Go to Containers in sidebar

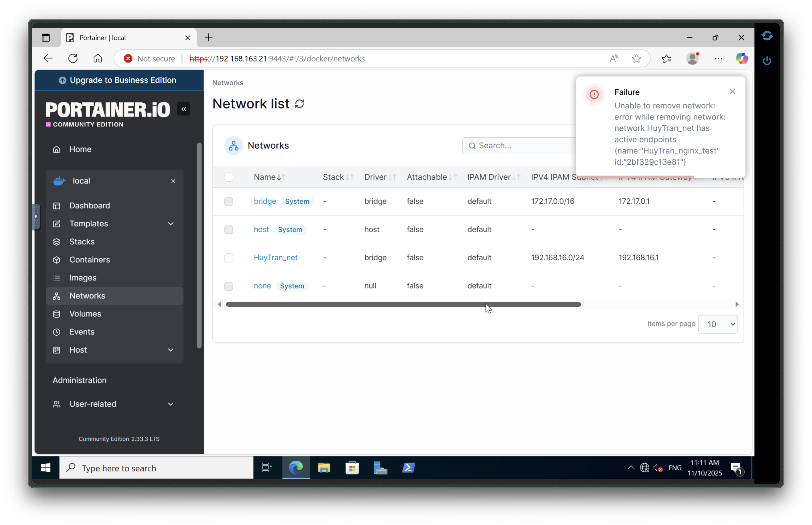pyautogui.click(x=89, y=260)
